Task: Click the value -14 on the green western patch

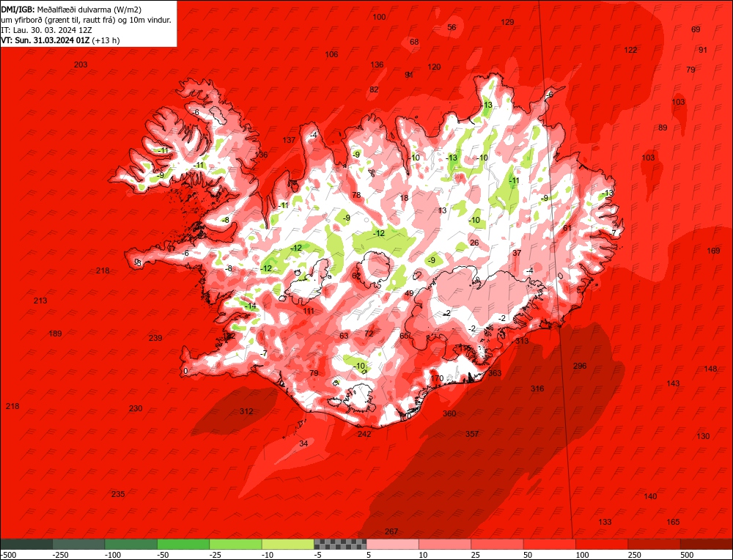Action: tap(251, 306)
